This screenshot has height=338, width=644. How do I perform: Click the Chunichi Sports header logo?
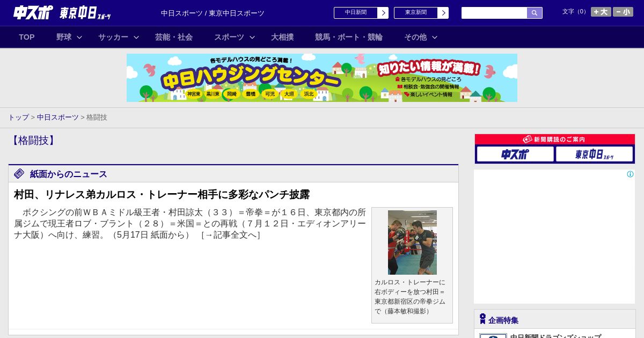[x=33, y=12]
